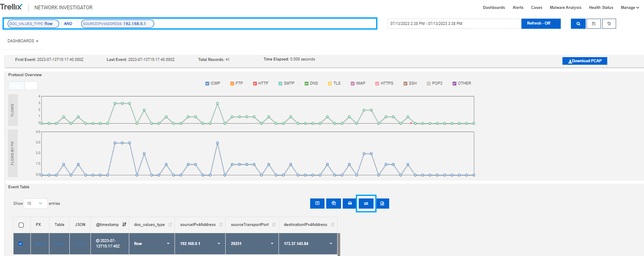
Task: Toggle the SSH protocol checkbox
Action: (x=405, y=83)
